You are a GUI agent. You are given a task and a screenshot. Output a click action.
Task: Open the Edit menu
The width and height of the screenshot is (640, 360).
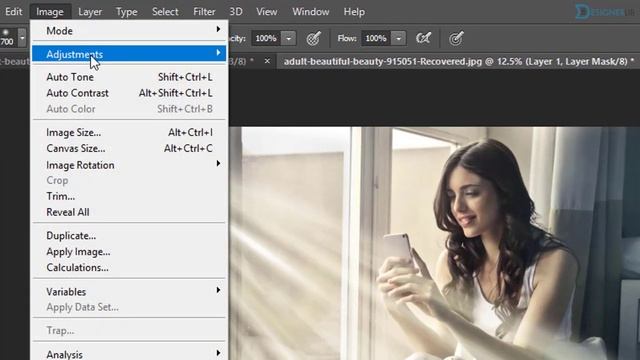point(13,11)
